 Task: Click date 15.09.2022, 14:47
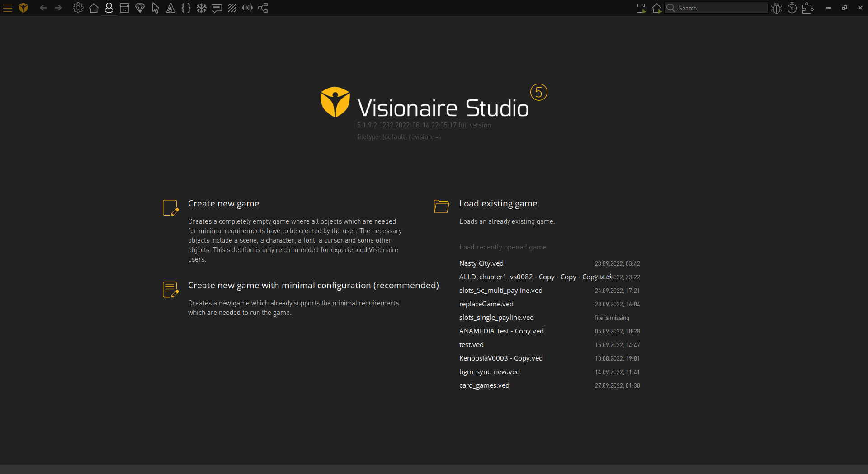tap(617, 345)
